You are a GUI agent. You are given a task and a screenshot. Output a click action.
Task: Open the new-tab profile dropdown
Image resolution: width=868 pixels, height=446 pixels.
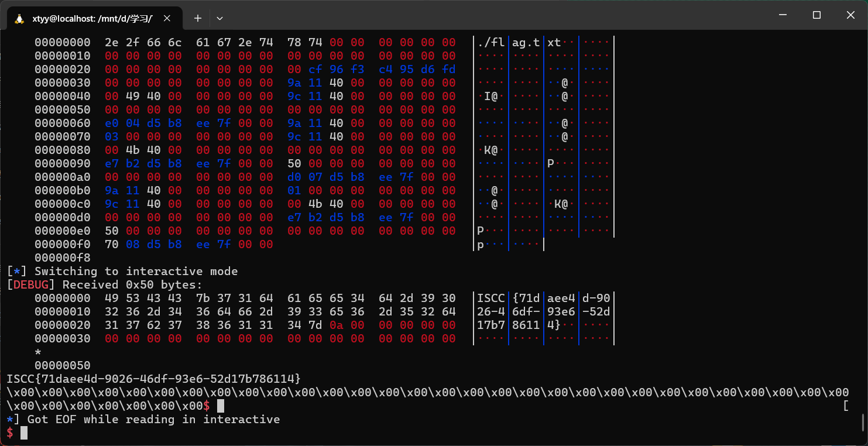(x=220, y=19)
